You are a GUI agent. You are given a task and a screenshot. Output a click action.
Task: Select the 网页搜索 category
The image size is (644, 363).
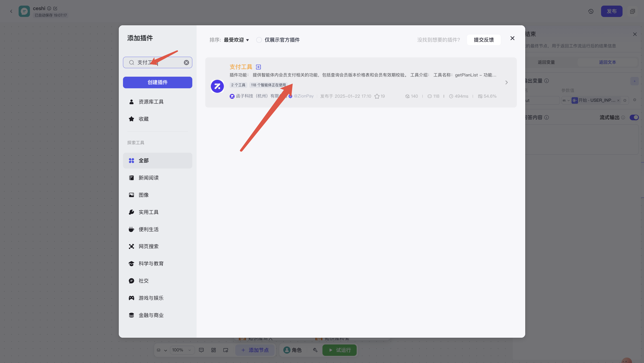pyautogui.click(x=157, y=247)
